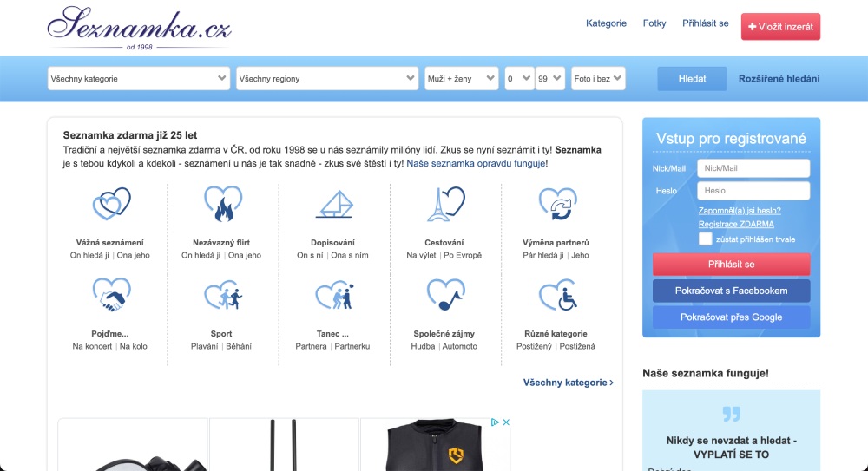The height and width of the screenshot is (471, 868).
Task: Open the Společné zájmy music note icon
Action: pos(445,294)
